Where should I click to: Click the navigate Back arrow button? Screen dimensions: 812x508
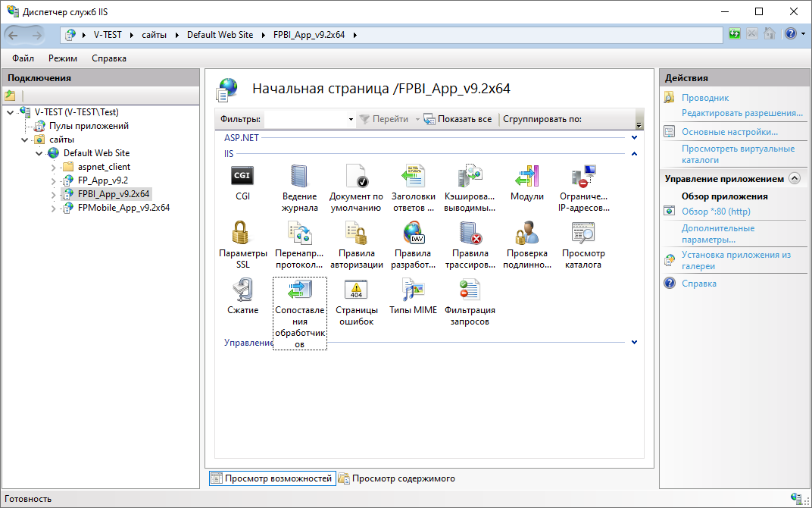coord(14,35)
